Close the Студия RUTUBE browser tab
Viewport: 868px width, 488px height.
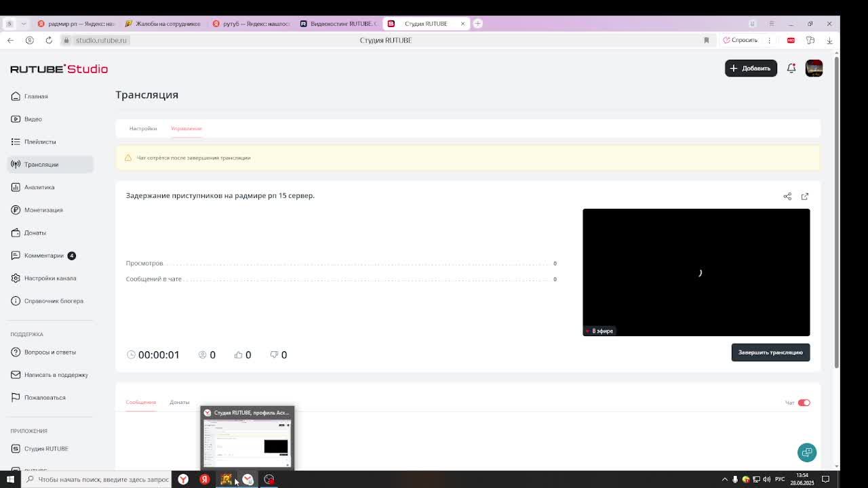pos(462,24)
